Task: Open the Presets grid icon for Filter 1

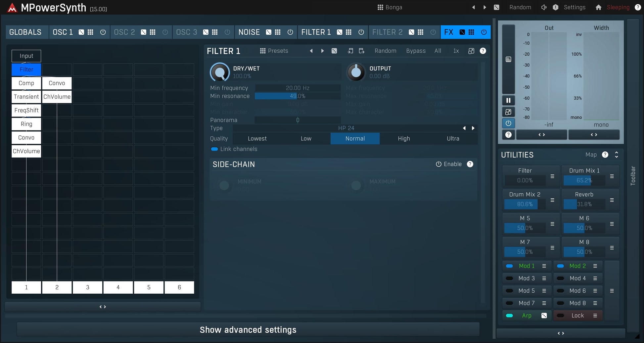Action: pyautogui.click(x=262, y=51)
